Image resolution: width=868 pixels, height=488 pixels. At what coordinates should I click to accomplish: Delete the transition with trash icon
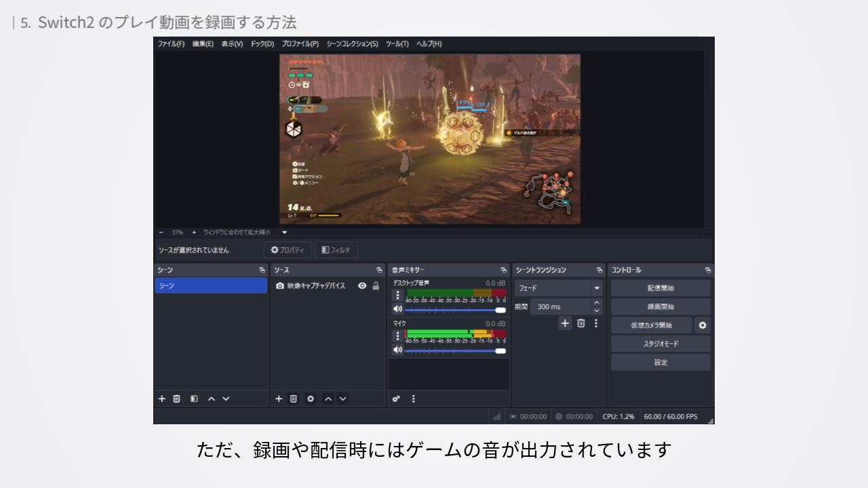tap(581, 323)
